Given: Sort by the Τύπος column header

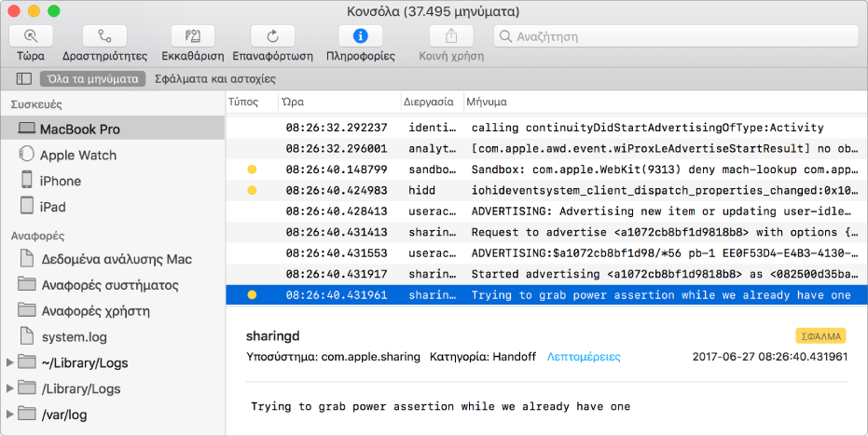Looking at the screenshot, I should pos(243,102).
